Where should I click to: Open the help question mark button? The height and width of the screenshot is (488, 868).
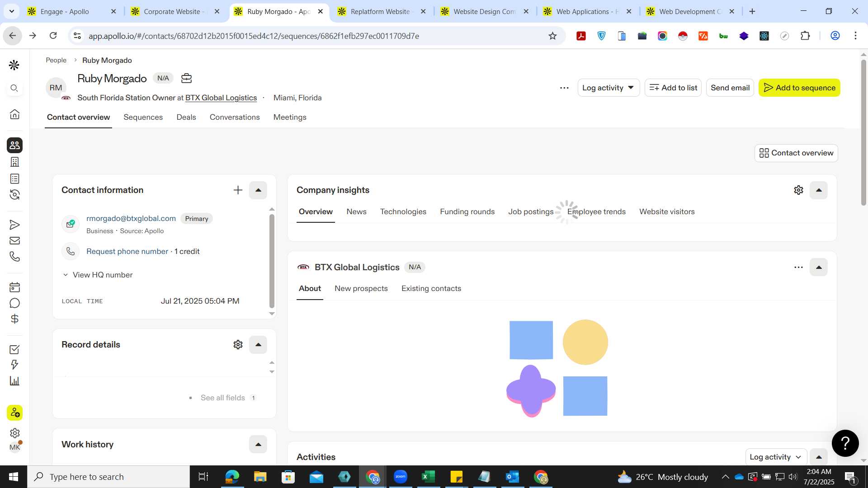pos(845,443)
